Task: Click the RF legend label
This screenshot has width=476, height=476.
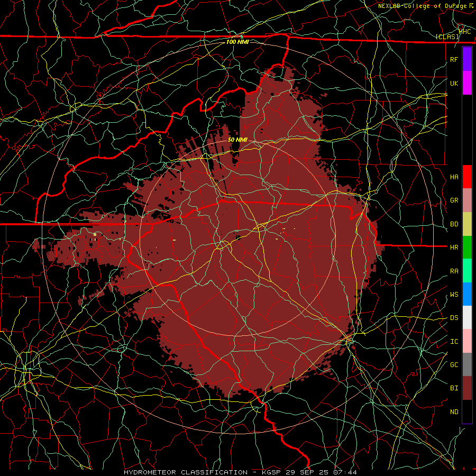Action: click(x=454, y=59)
